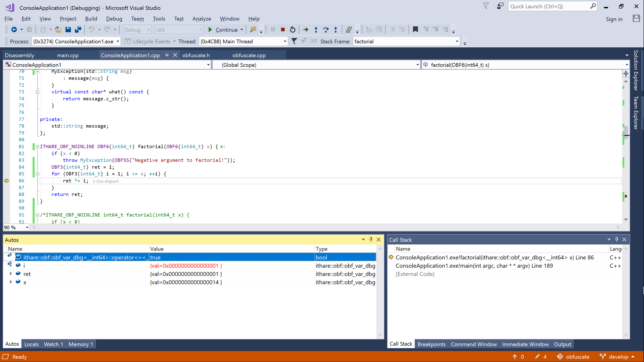
Task: Open the Process dropdown
Action: tap(118, 42)
